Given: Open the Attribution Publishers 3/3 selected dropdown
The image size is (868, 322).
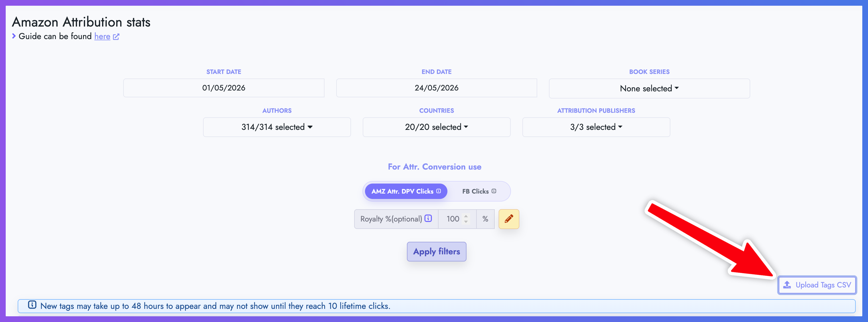Looking at the screenshot, I should pyautogui.click(x=596, y=127).
